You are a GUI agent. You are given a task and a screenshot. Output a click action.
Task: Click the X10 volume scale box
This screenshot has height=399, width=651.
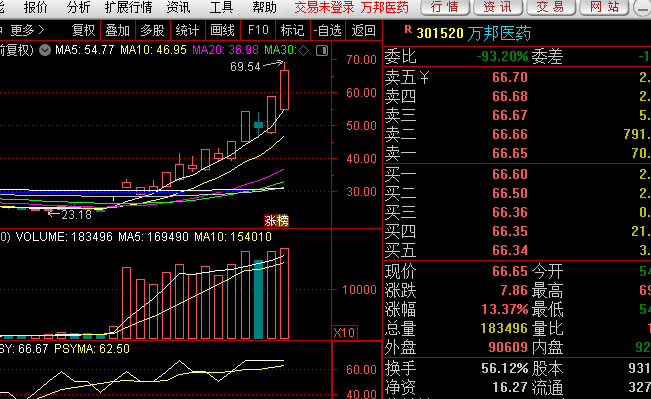pos(345,333)
